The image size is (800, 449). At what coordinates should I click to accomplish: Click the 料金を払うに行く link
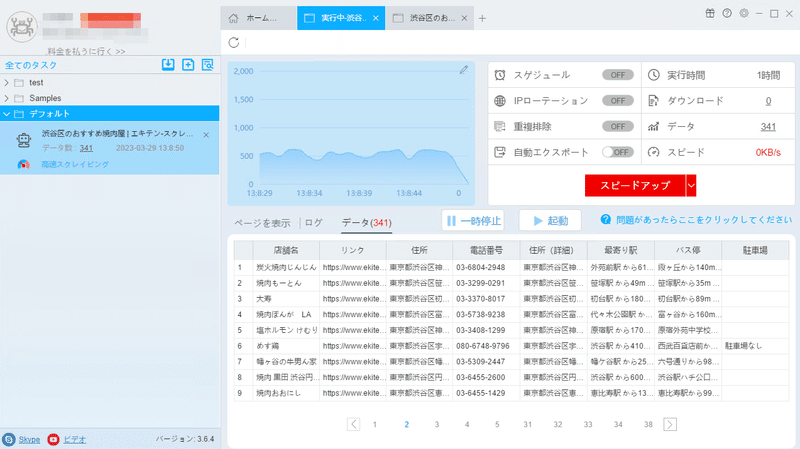coord(86,51)
